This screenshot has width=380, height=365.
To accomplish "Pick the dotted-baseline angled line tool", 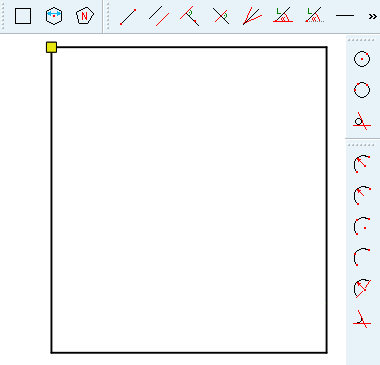I will (x=314, y=15).
